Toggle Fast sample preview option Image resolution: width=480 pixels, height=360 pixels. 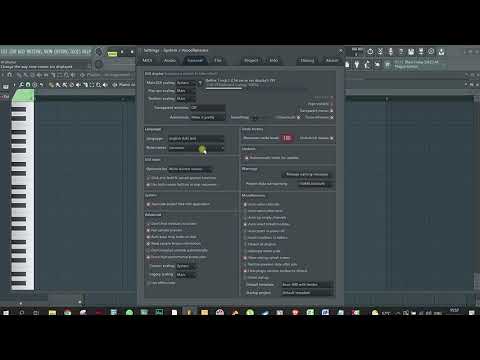148,230
